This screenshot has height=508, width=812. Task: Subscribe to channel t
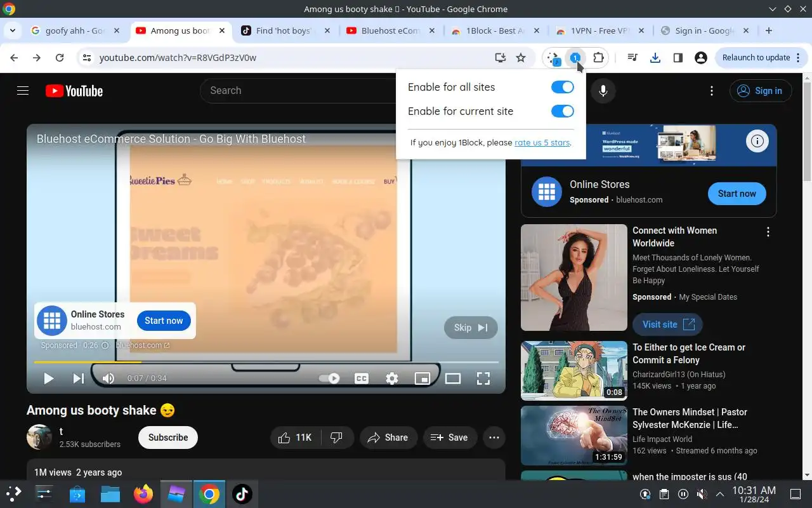tap(168, 438)
